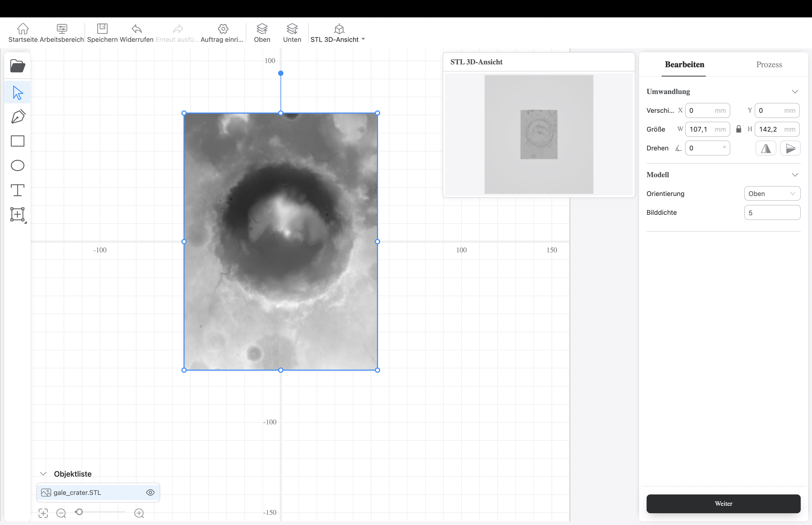Toggle visibility of gale_crater.STL
Image resolution: width=812 pixels, height=525 pixels.
click(150, 493)
